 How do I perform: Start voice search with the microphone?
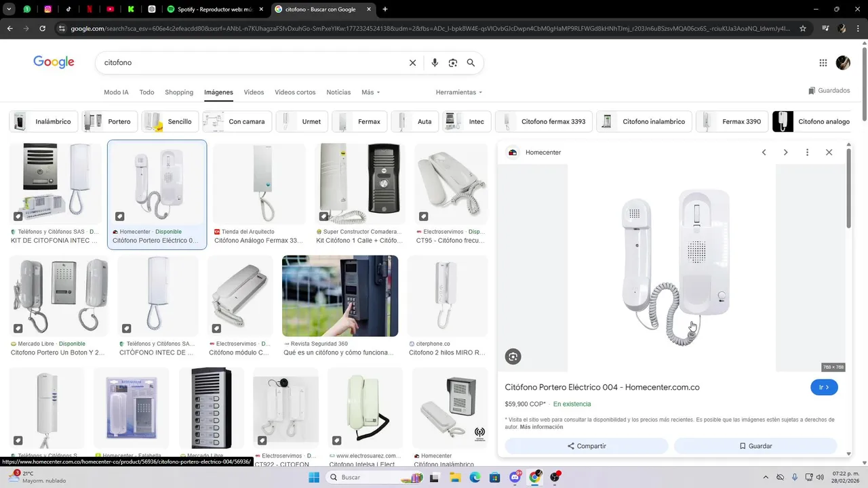point(435,62)
